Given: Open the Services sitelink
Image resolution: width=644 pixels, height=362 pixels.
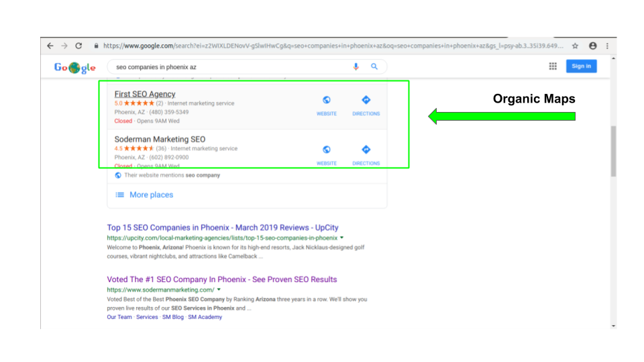Looking at the screenshot, I should (x=147, y=317).
